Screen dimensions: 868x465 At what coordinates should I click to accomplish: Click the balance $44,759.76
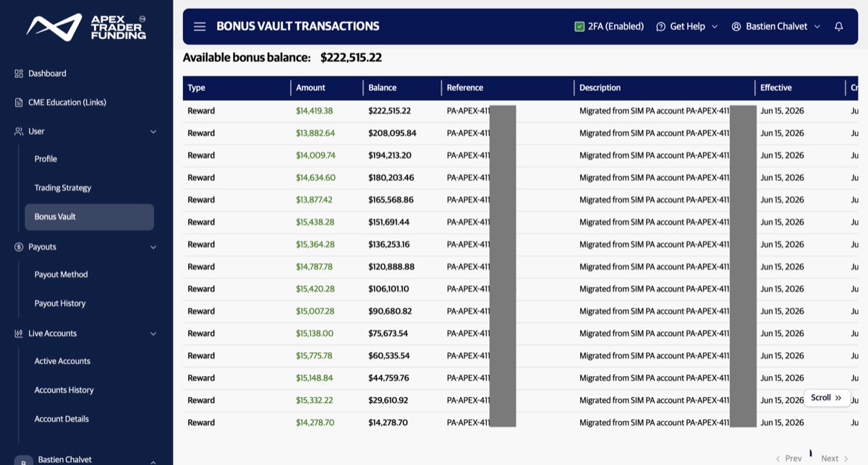click(x=388, y=378)
